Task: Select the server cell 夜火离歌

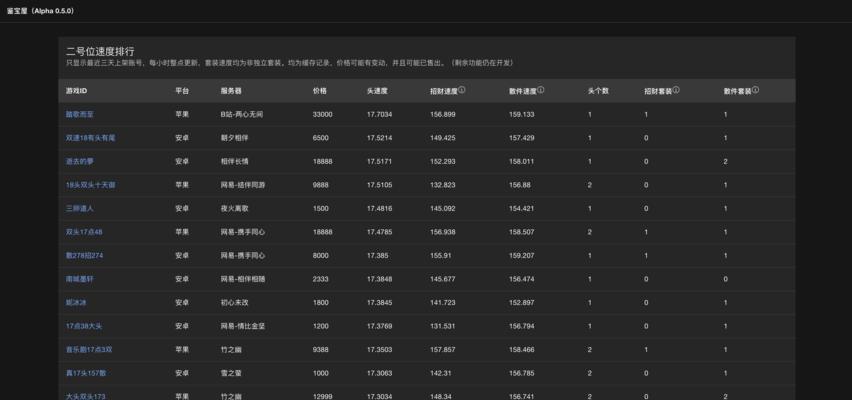Action: pos(235,208)
